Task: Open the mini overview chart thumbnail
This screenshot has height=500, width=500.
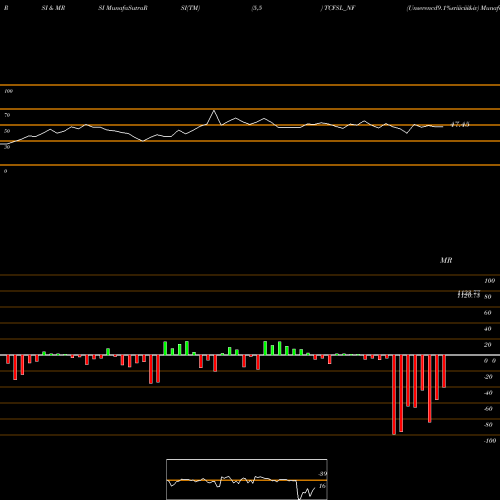Action: pos(247,479)
